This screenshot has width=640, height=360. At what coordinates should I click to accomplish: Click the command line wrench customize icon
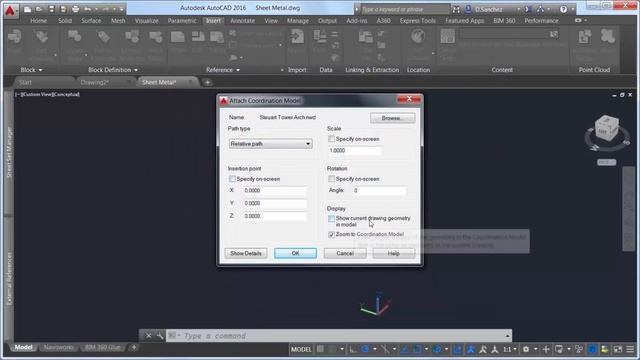click(160, 336)
